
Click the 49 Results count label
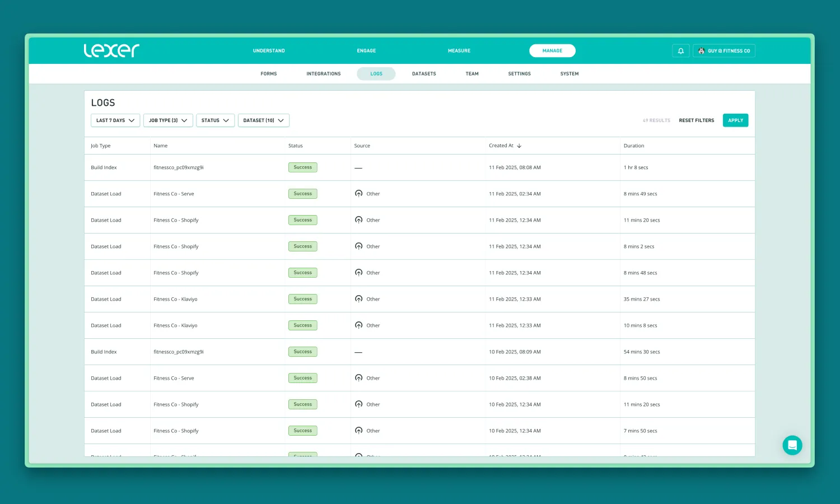pyautogui.click(x=656, y=120)
